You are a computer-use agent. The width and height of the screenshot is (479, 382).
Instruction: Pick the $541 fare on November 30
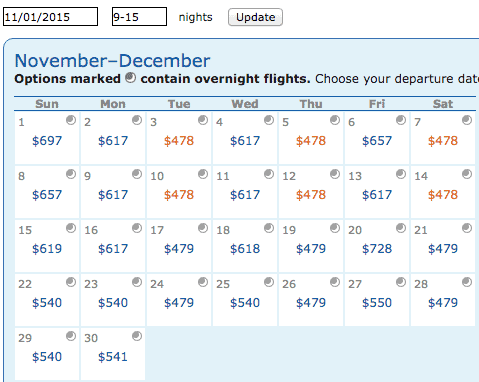[113, 357]
